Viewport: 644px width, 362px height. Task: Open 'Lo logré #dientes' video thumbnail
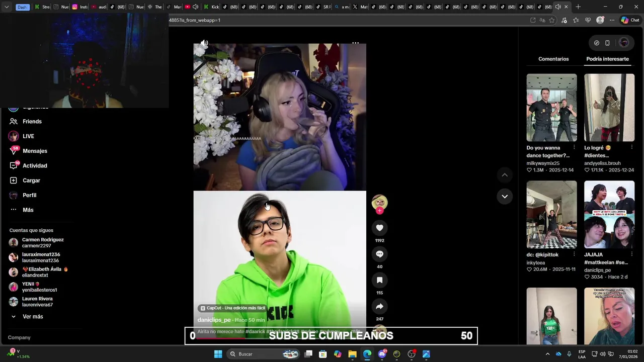tap(609, 108)
